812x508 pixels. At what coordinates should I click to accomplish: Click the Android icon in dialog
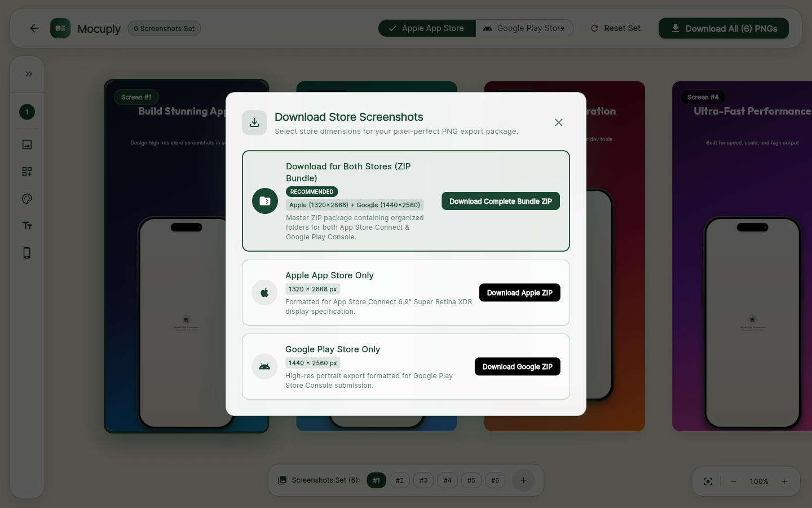(x=264, y=366)
